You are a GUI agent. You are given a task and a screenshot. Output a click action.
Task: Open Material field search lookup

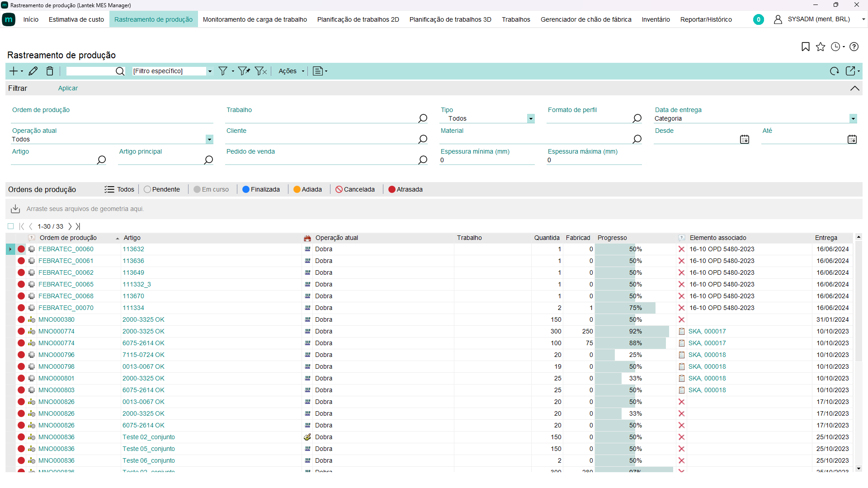point(637,139)
